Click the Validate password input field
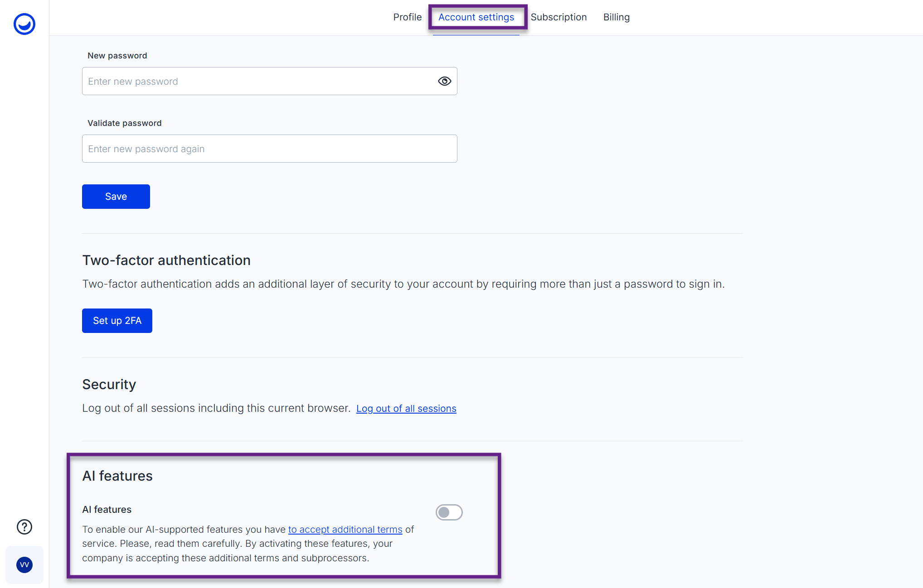Screen dimensions: 923x588 pyautogui.click(x=269, y=149)
